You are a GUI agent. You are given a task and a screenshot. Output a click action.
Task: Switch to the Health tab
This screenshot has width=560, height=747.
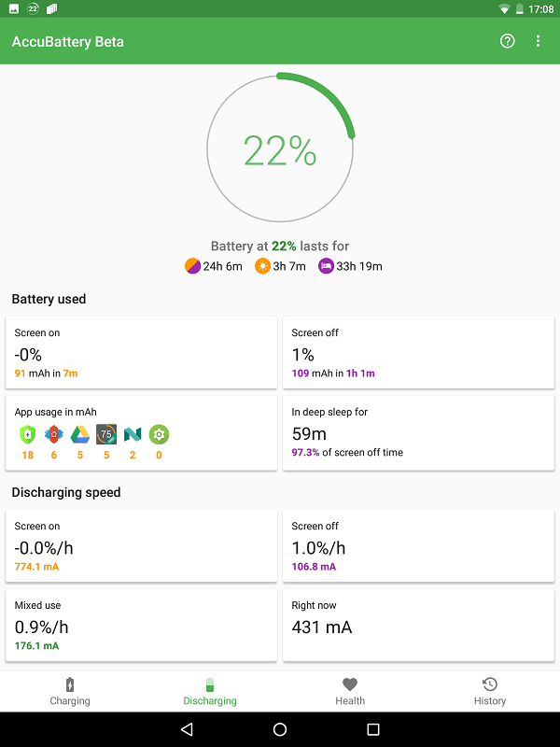[x=350, y=691]
